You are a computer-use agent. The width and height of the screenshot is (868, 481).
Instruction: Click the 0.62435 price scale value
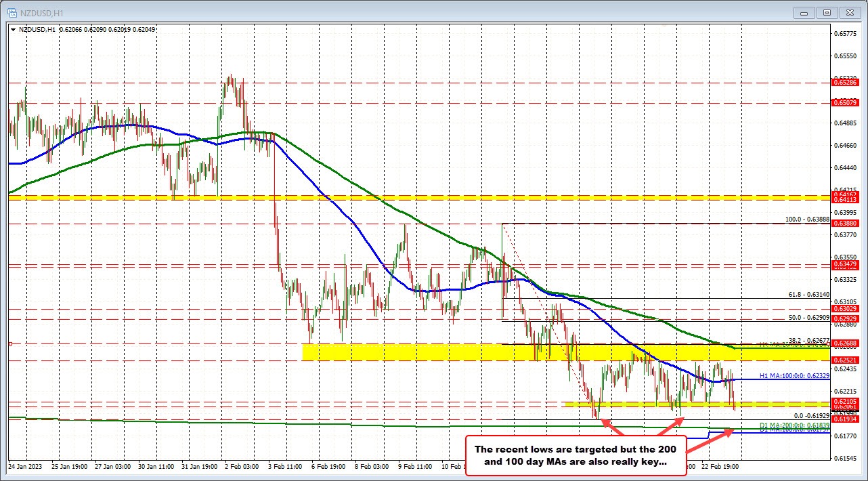847,369
